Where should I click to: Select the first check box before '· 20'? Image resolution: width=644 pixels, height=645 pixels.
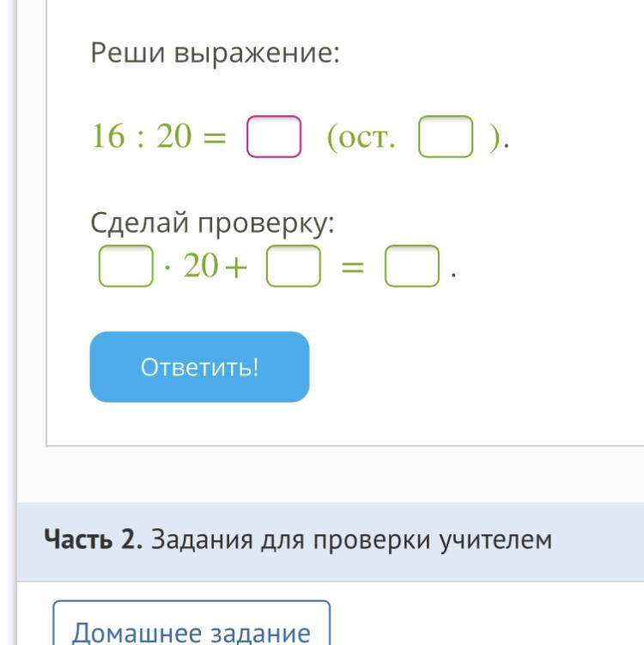tap(126, 265)
